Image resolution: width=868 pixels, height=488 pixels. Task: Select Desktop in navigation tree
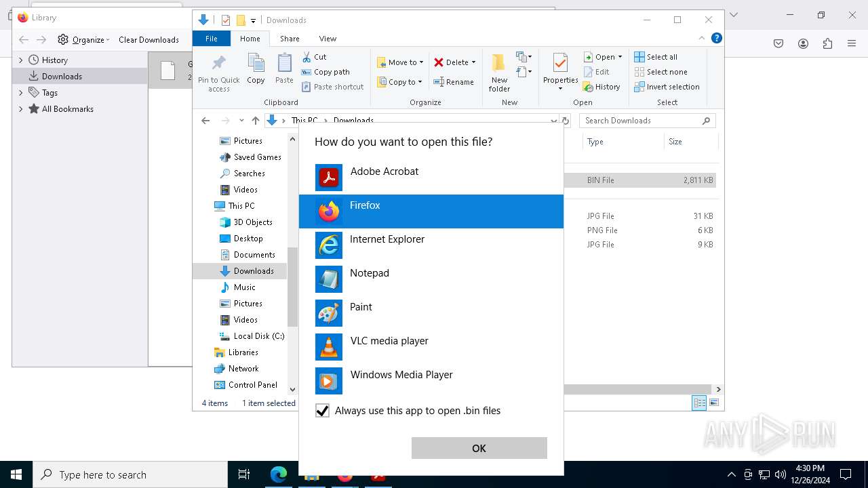(x=248, y=239)
